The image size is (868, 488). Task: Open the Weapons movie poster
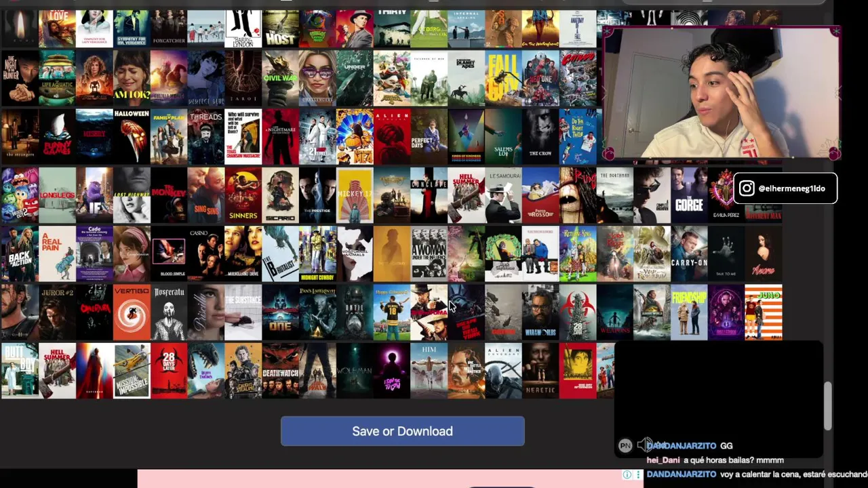click(x=615, y=312)
